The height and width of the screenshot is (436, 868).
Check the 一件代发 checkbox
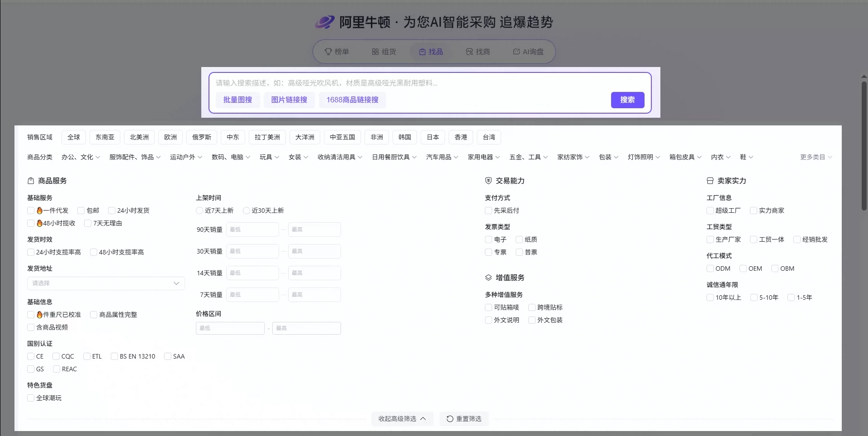(x=31, y=211)
